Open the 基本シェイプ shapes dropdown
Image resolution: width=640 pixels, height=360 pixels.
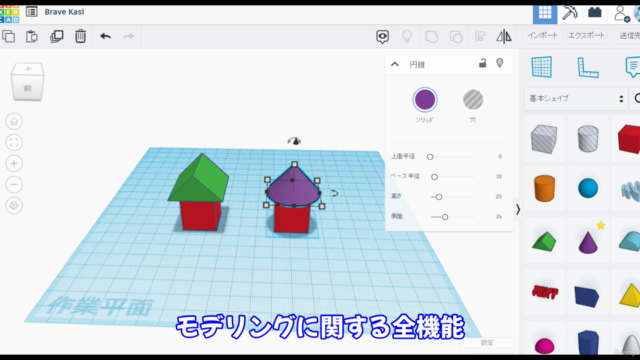click(576, 98)
